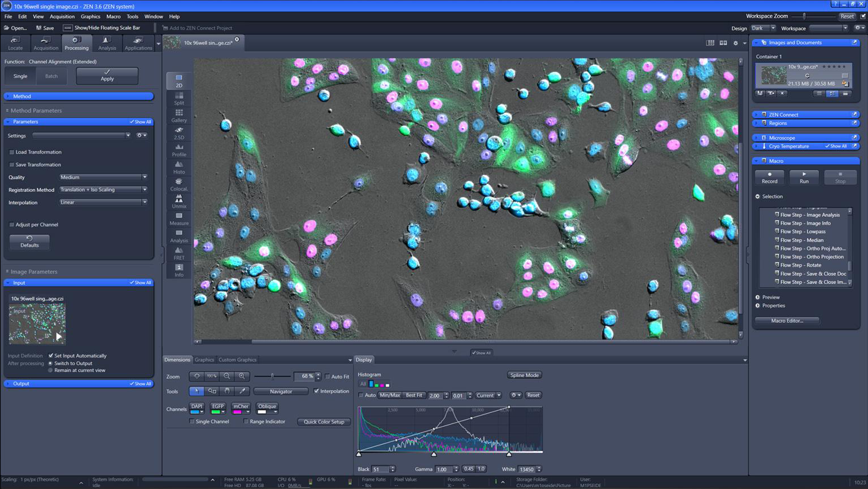The height and width of the screenshot is (489, 868).
Task: Start macro with Record button
Action: click(x=769, y=177)
